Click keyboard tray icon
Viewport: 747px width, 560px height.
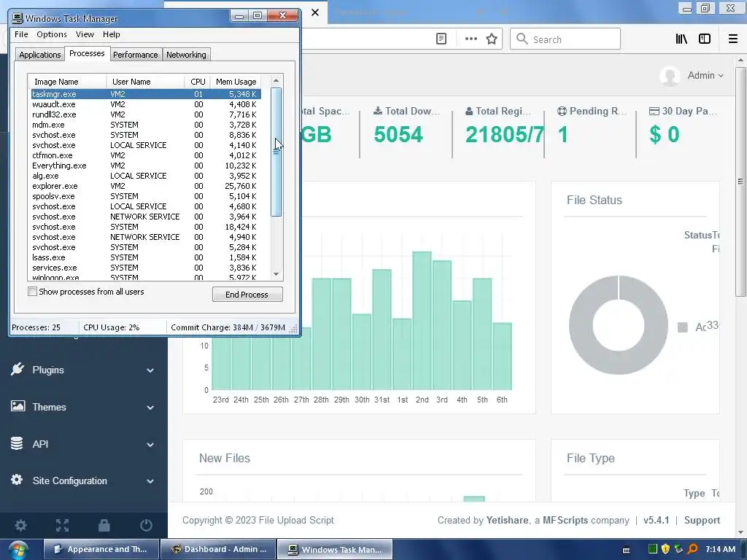(627, 550)
